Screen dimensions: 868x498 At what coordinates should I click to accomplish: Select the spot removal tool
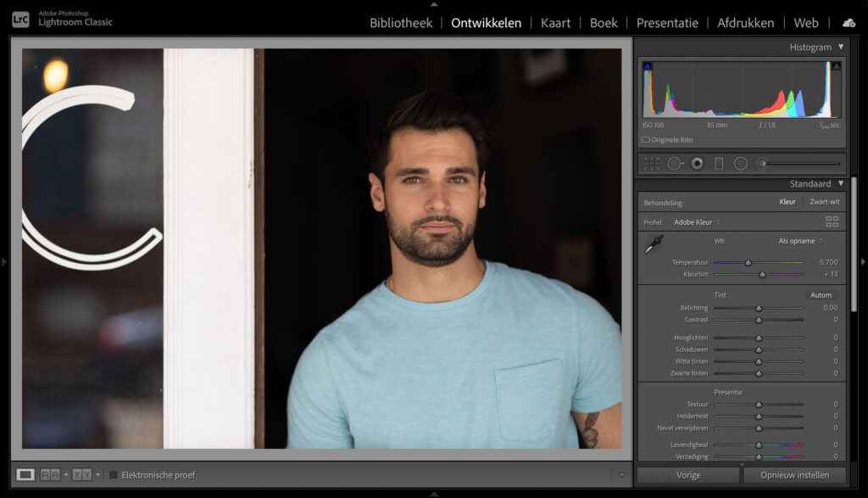(675, 164)
